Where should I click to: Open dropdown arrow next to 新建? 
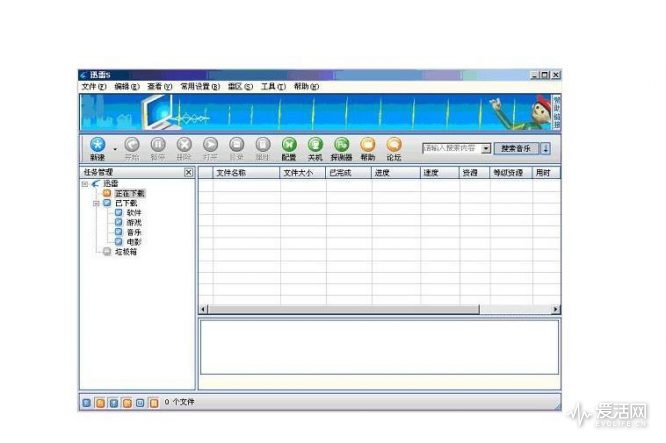pyautogui.click(x=115, y=149)
